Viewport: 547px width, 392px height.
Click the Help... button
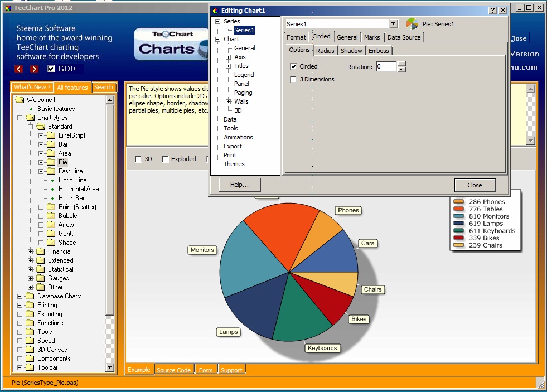[240, 185]
